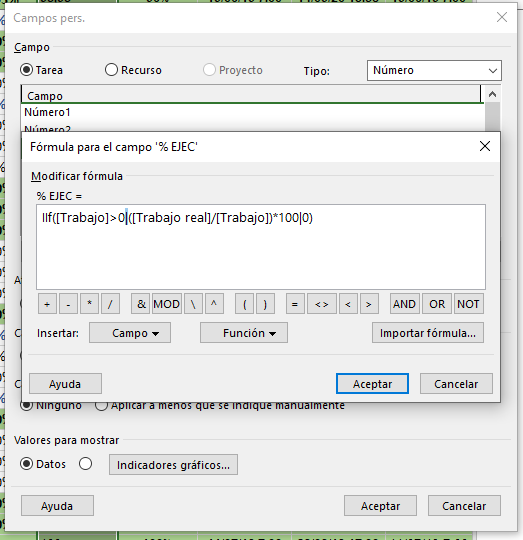
Task: Insert the not-equal <> operator
Action: coord(322,304)
